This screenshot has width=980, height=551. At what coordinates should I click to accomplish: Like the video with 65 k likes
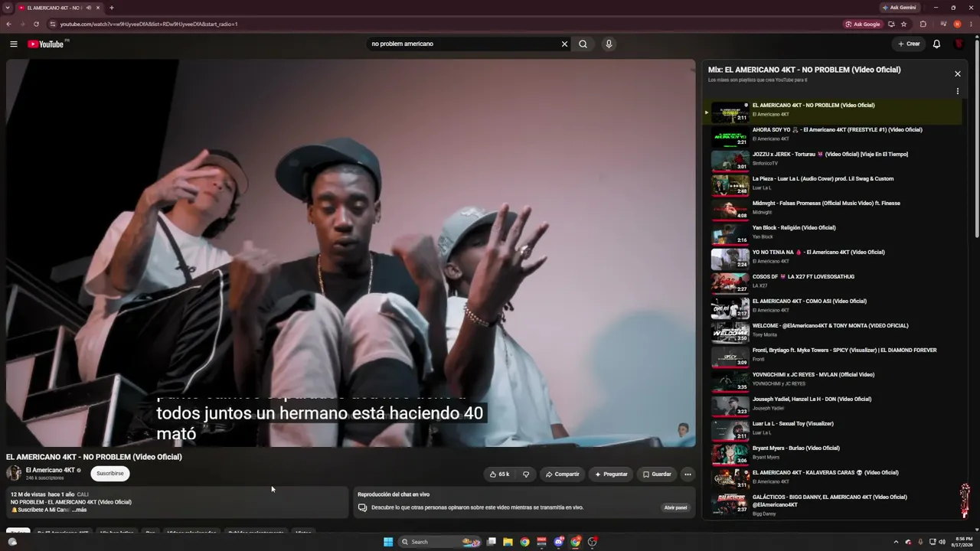[499, 474]
